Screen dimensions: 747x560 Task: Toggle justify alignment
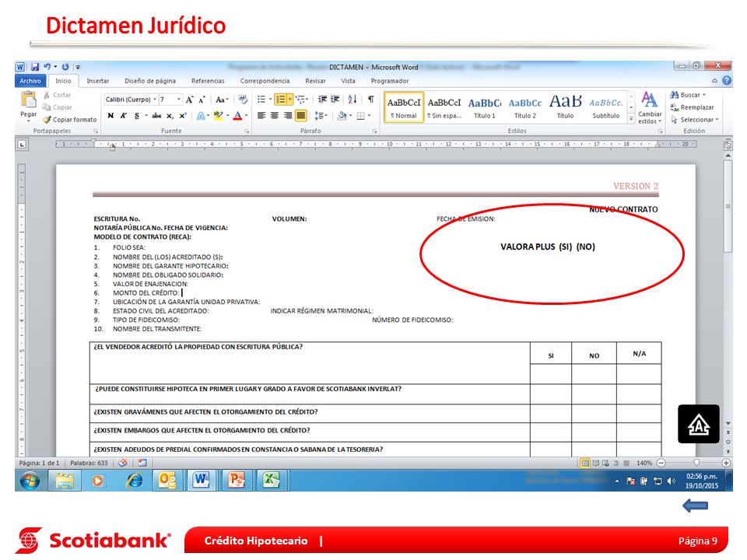(300, 115)
